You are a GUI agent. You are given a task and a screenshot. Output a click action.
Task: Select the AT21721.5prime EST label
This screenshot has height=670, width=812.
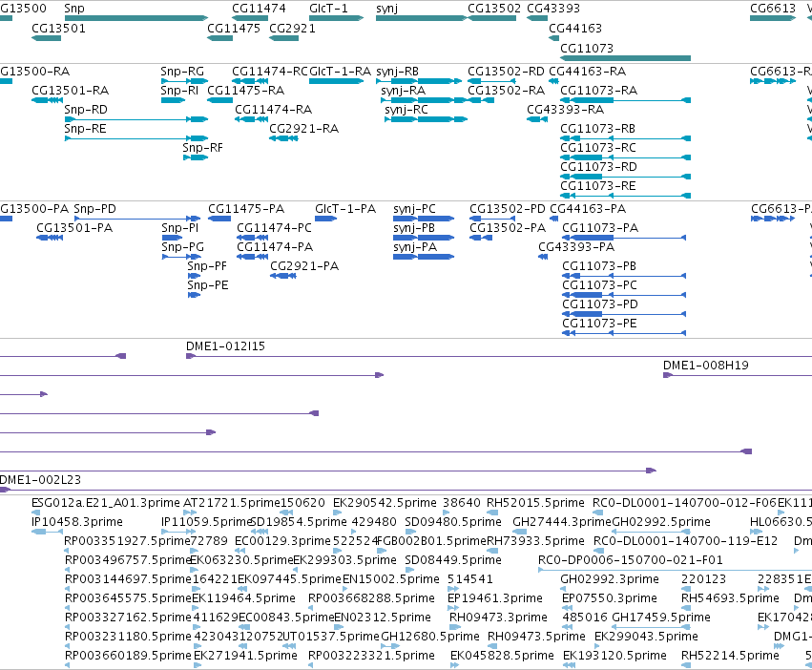point(232,503)
